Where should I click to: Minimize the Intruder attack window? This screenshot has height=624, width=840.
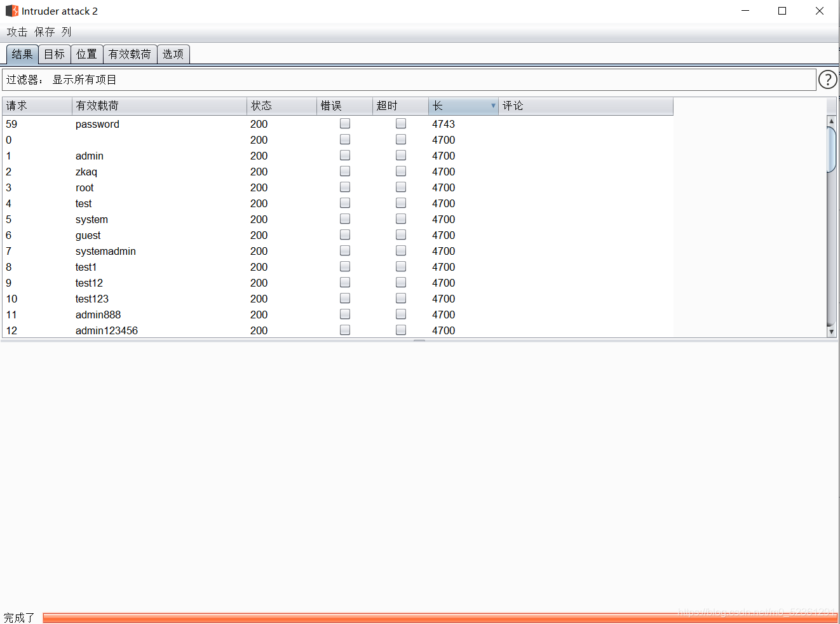click(745, 11)
